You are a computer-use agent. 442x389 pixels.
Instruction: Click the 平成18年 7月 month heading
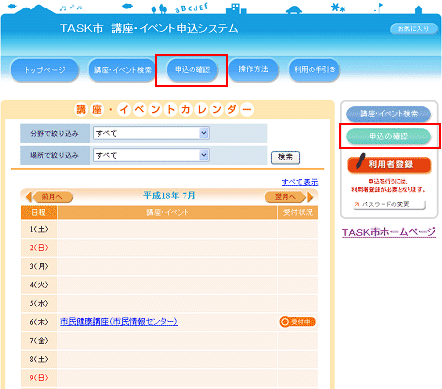click(x=169, y=195)
